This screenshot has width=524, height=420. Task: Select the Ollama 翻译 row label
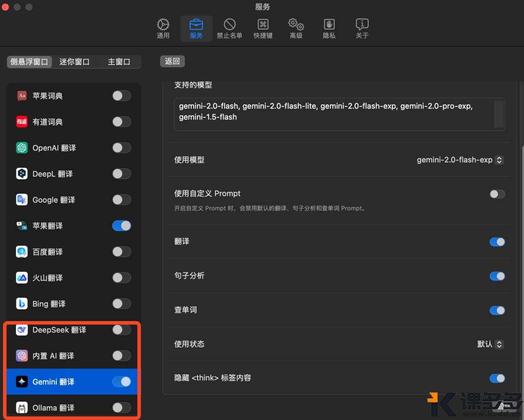pyautogui.click(x=53, y=408)
